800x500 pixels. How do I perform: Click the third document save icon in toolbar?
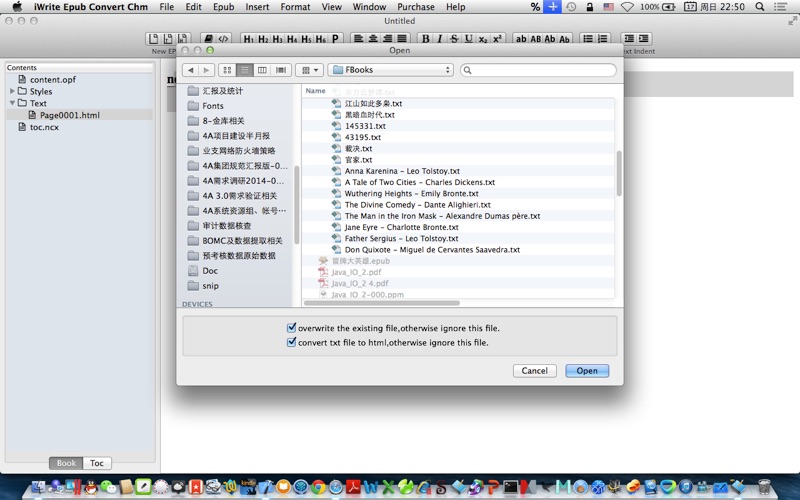183,39
